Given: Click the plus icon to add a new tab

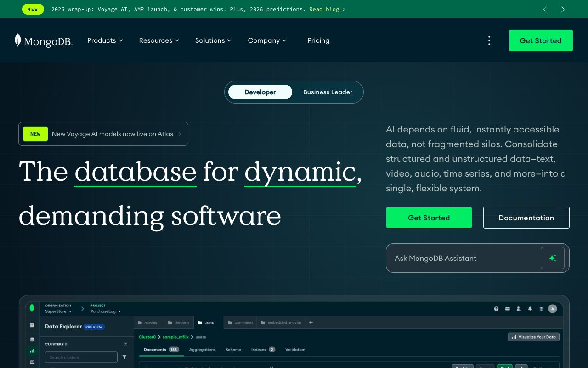Looking at the screenshot, I should (x=311, y=322).
